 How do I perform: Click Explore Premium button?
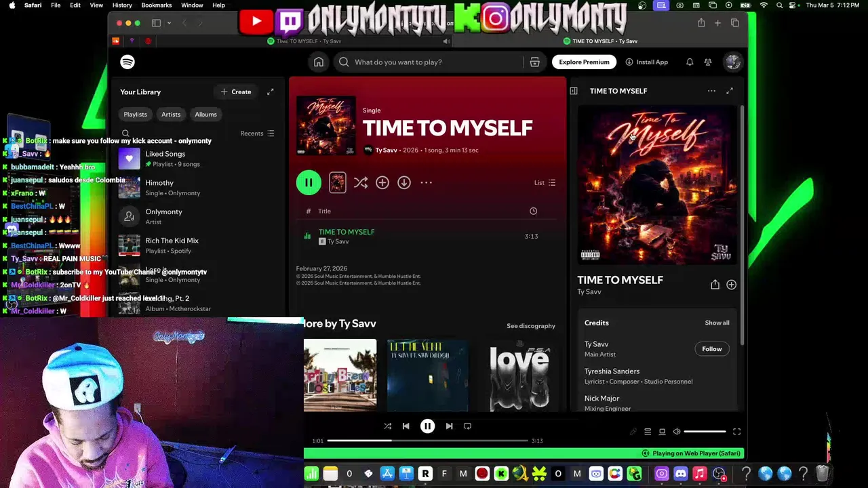tap(584, 62)
